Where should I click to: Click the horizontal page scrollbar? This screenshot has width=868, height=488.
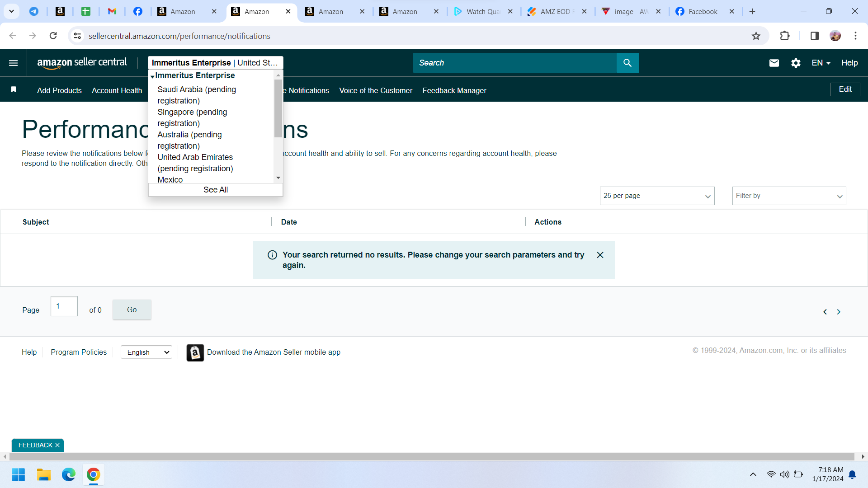[432, 457]
